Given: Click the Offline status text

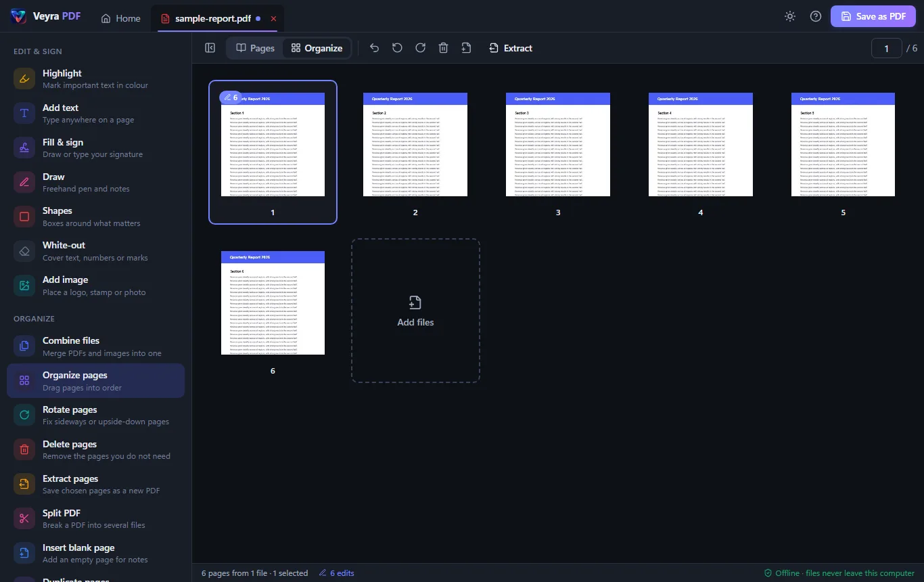Looking at the screenshot, I should (839, 573).
